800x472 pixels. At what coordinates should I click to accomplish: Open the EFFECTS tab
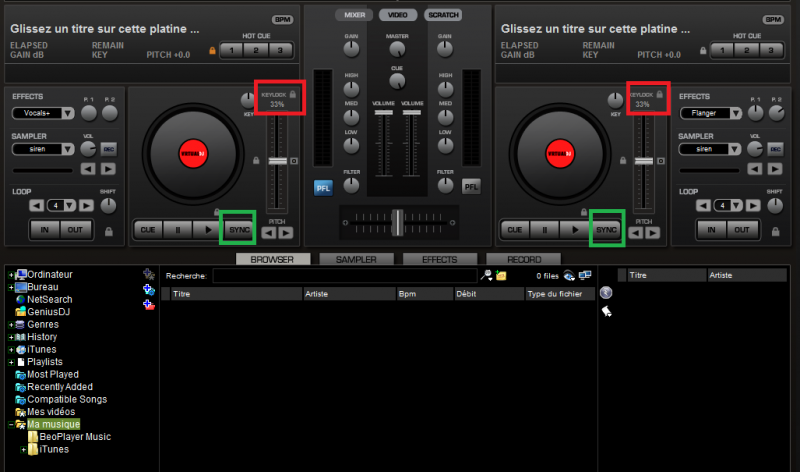tap(440, 259)
